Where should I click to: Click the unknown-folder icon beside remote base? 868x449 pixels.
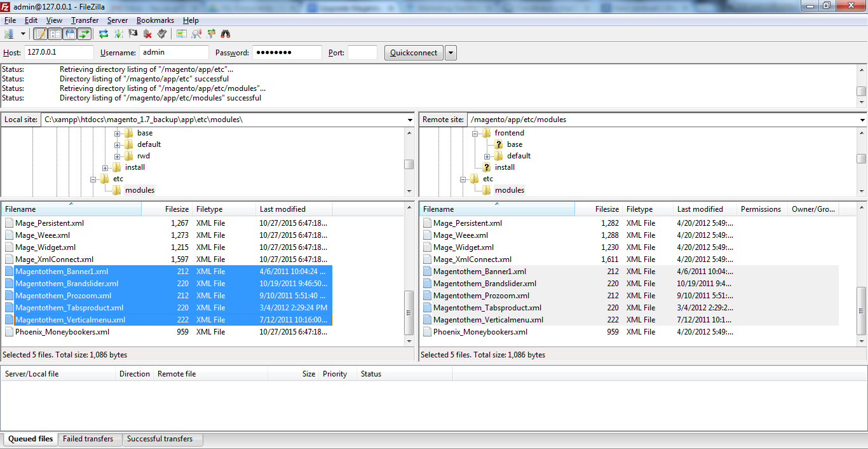click(499, 144)
